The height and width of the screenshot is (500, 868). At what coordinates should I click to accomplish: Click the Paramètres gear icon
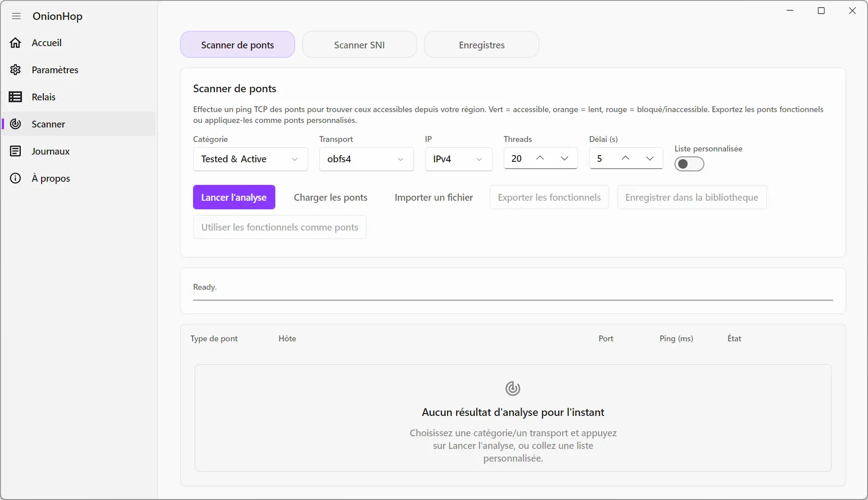pyautogui.click(x=15, y=70)
